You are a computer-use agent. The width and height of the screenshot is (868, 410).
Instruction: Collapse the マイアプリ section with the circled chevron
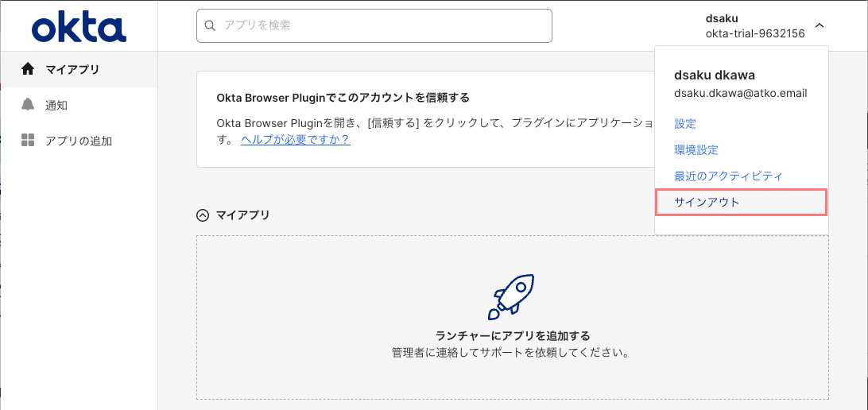(x=203, y=215)
